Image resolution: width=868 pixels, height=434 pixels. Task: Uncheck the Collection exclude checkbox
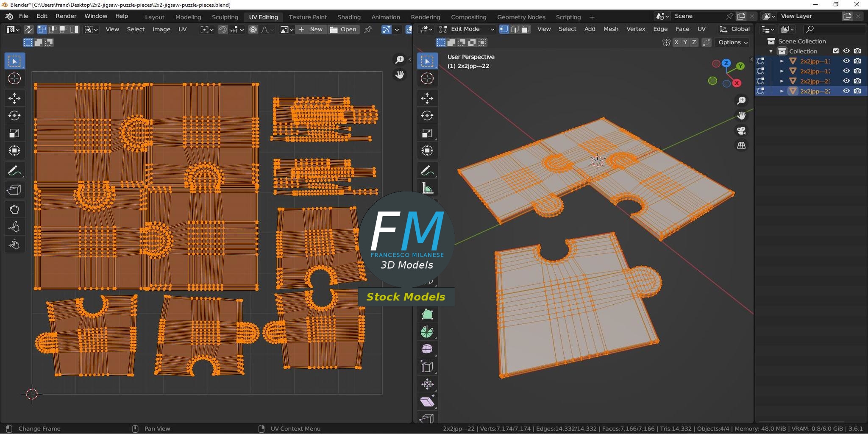(x=835, y=51)
